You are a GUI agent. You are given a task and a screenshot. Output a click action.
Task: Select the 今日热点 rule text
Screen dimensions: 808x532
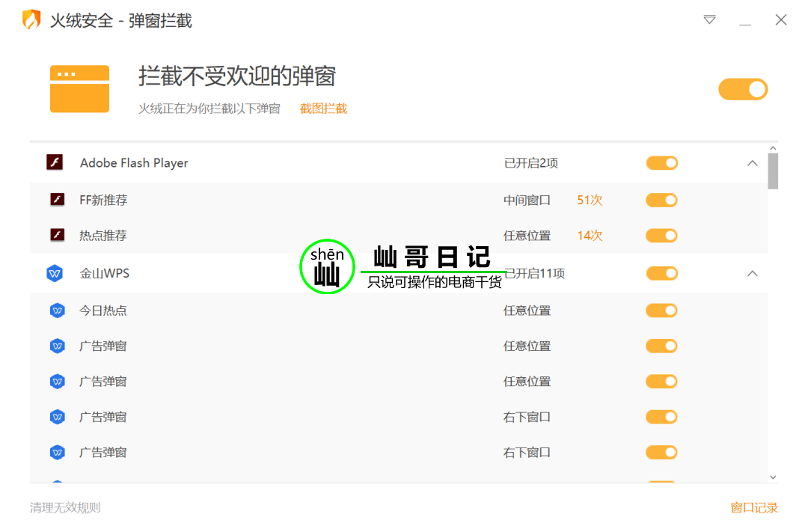click(103, 311)
